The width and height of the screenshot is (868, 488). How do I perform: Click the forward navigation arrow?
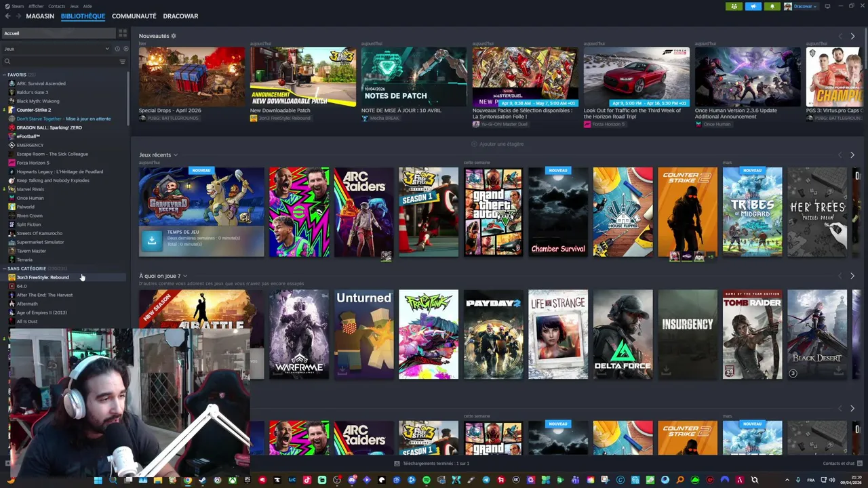coord(18,16)
